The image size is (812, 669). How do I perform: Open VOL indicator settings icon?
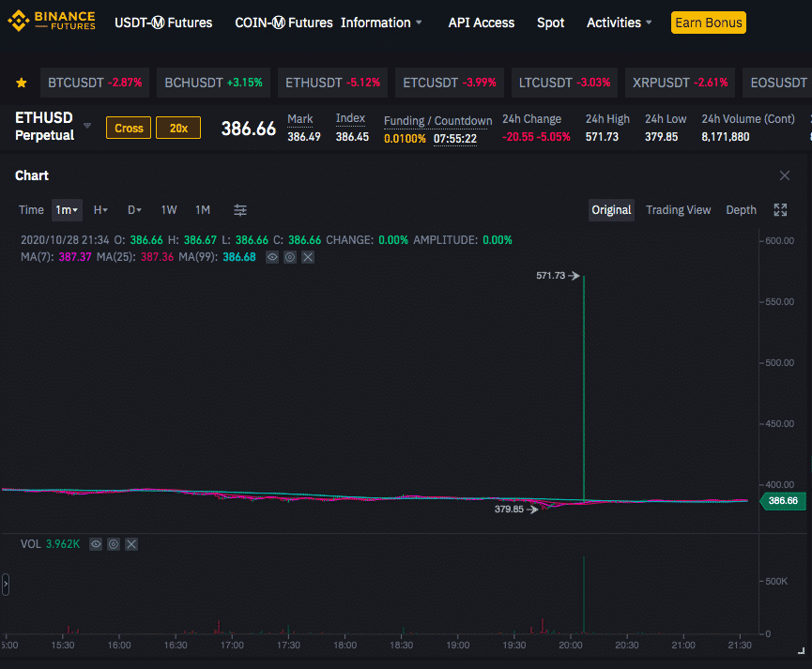tap(114, 544)
